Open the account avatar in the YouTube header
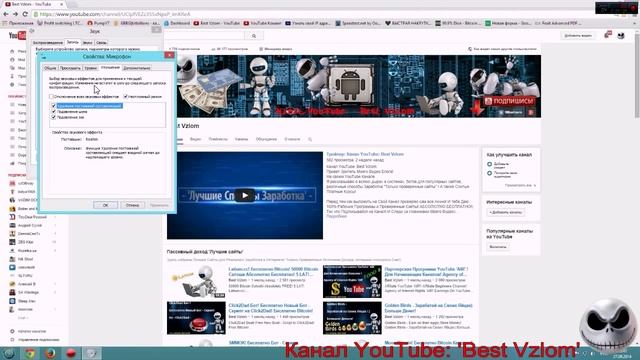This screenshot has width=640, height=360. pos(621,36)
